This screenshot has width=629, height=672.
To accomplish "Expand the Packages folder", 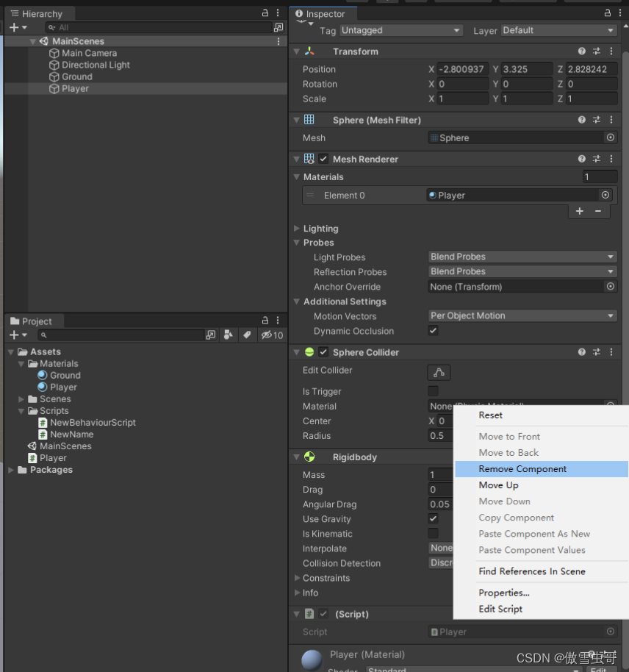I will 11,470.
